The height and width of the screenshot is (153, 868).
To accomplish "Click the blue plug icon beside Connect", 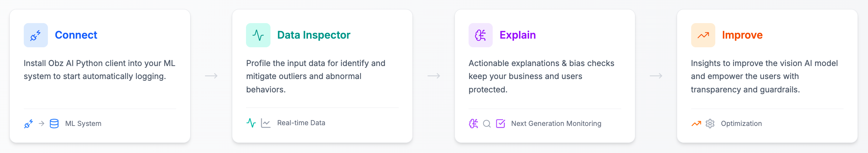I will pos(36,35).
